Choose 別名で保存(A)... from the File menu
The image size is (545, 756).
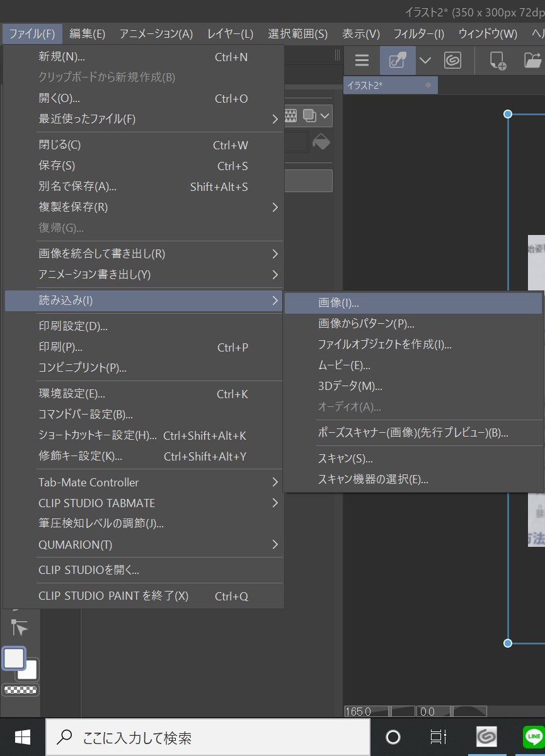pos(144,187)
